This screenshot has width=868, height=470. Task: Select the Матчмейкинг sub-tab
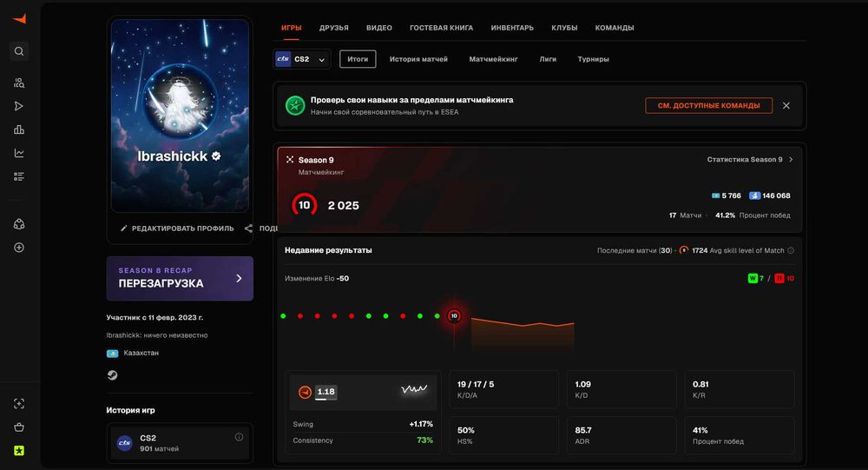pos(493,59)
